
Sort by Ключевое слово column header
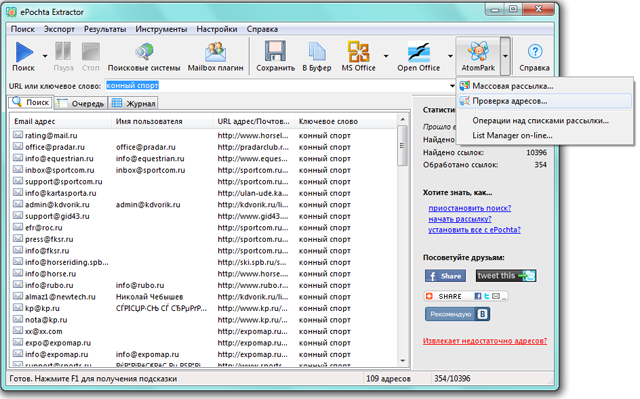[345, 121]
